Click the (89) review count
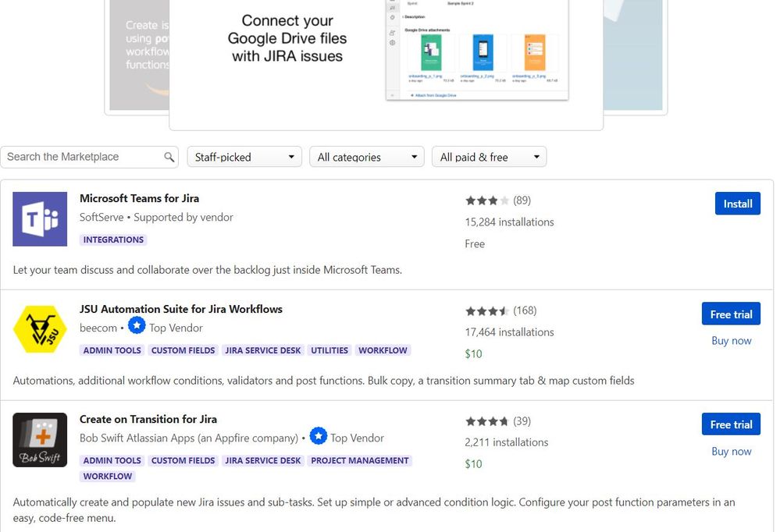780x532 pixels. [x=522, y=200]
